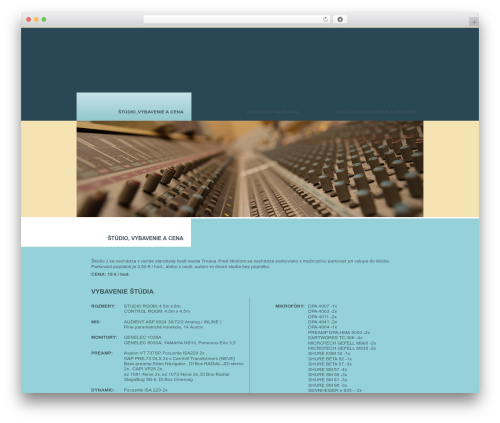This screenshot has width=500, height=423.
Task: Select the Focusrite ISA 220-2x line
Action: tap(146, 390)
